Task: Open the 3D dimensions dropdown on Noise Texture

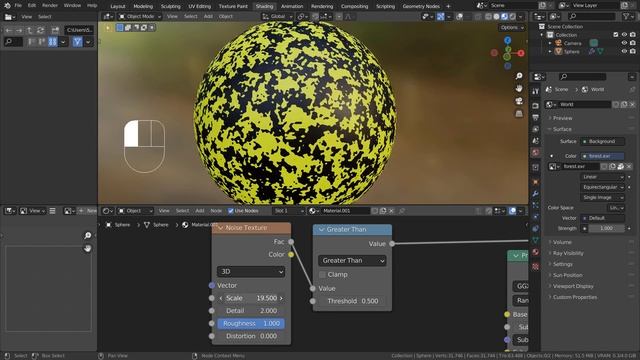Action: (251, 271)
